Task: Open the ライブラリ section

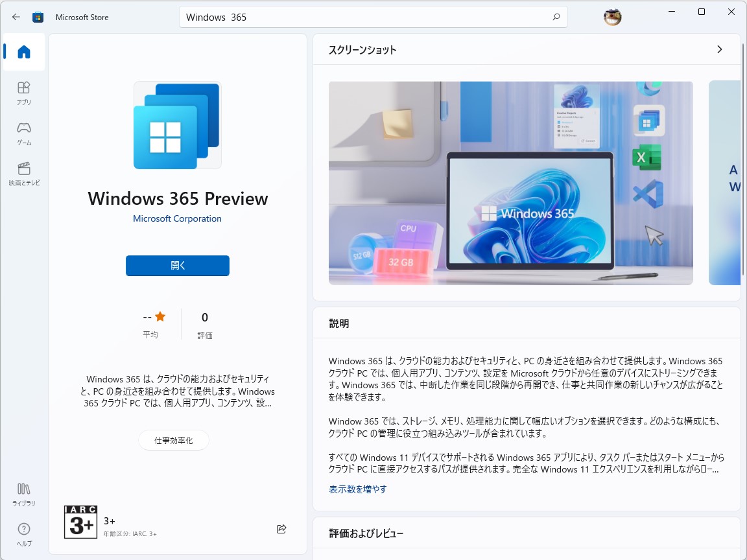Action: [x=23, y=495]
